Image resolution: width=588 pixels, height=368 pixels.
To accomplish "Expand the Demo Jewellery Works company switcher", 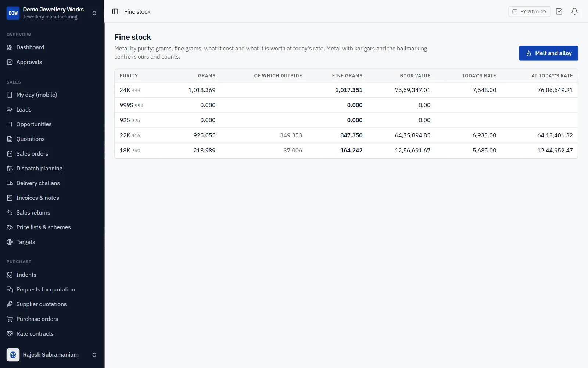I will [x=52, y=13].
